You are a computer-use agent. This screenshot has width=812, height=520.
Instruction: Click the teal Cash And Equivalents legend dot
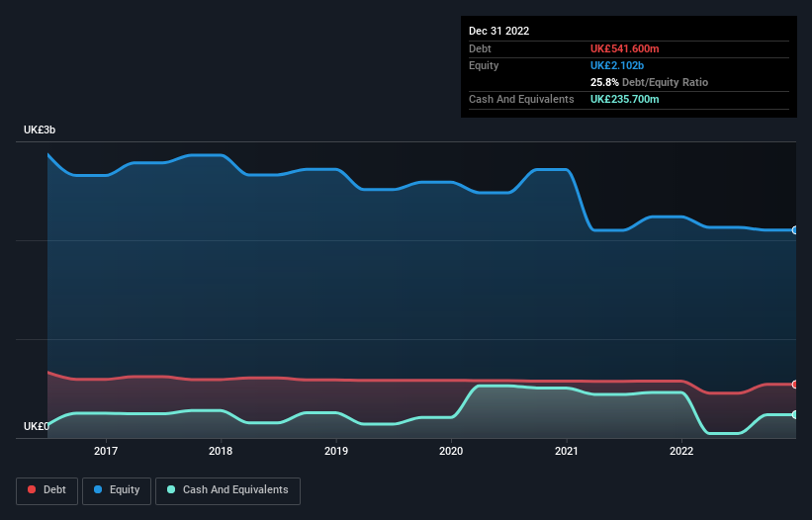coord(171,489)
